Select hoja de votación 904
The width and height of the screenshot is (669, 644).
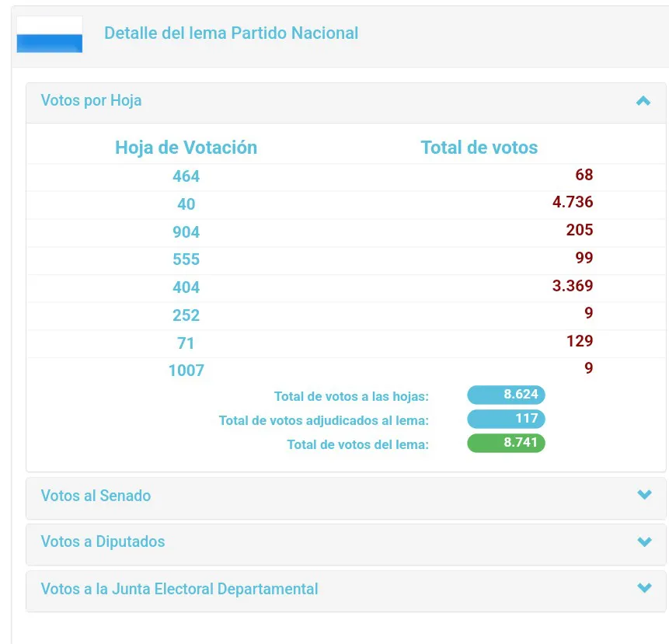pyautogui.click(x=186, y=232)
